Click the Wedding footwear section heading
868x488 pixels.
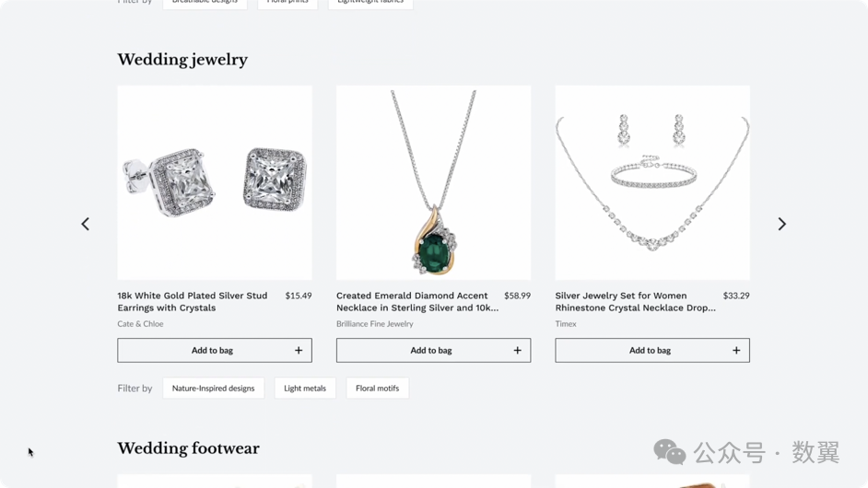[188, 448]
